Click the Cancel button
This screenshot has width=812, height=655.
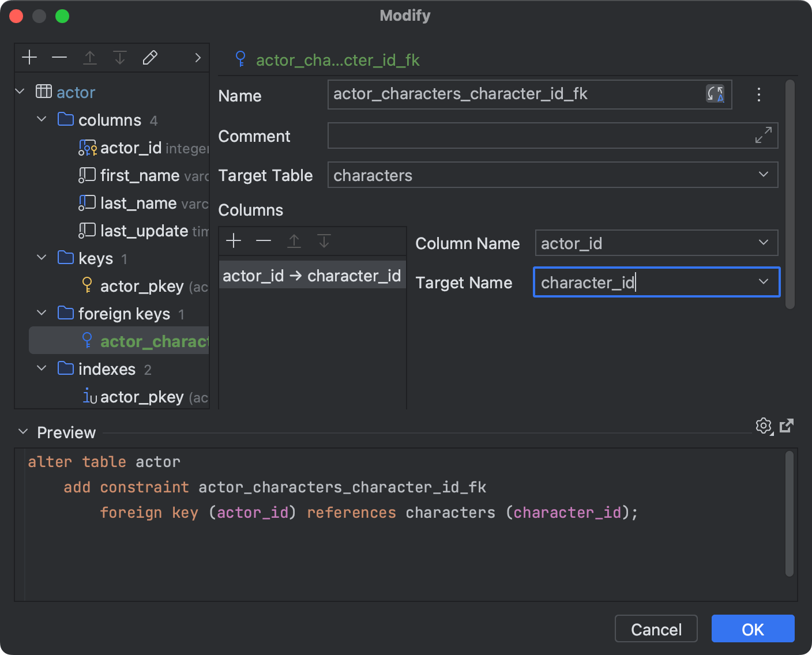tap(656, 628)
